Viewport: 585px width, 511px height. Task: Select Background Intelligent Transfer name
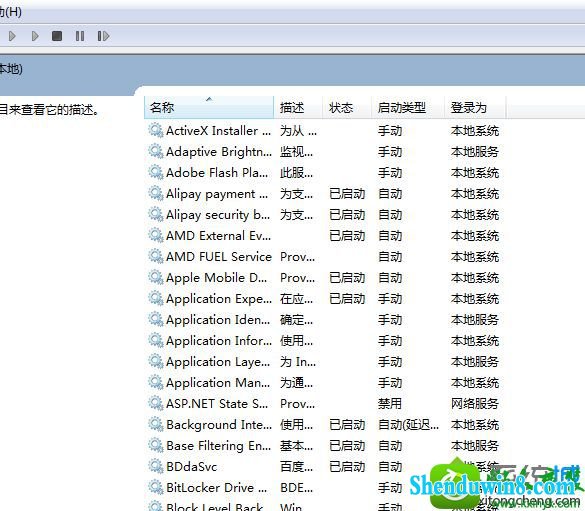click(219, 425)
